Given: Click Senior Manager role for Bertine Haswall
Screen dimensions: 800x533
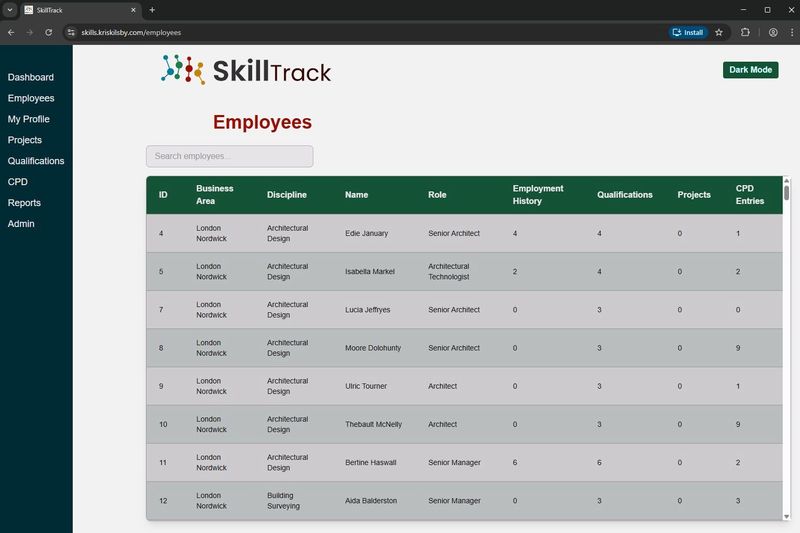Looking at the screenshot, I should pos(454,463).
